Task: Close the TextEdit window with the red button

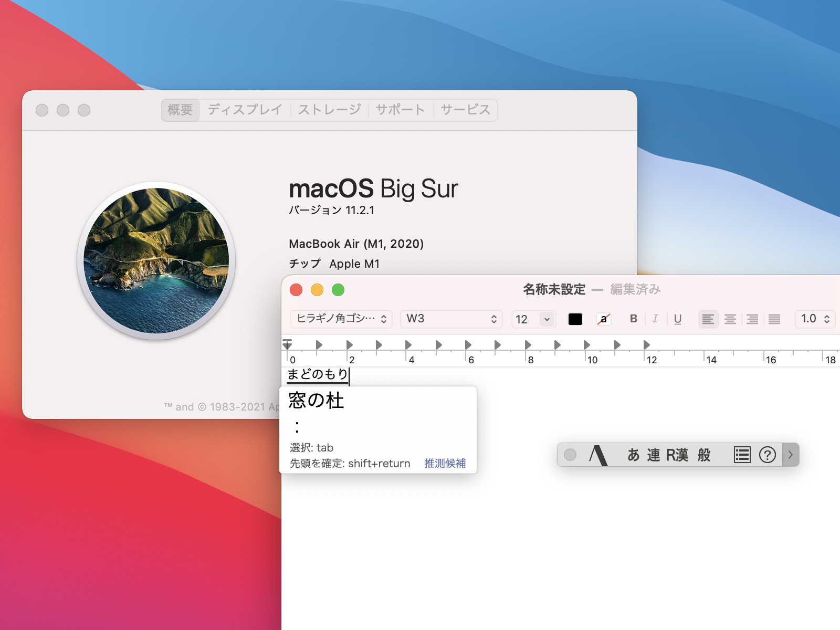Action: (x=296, y=290)
